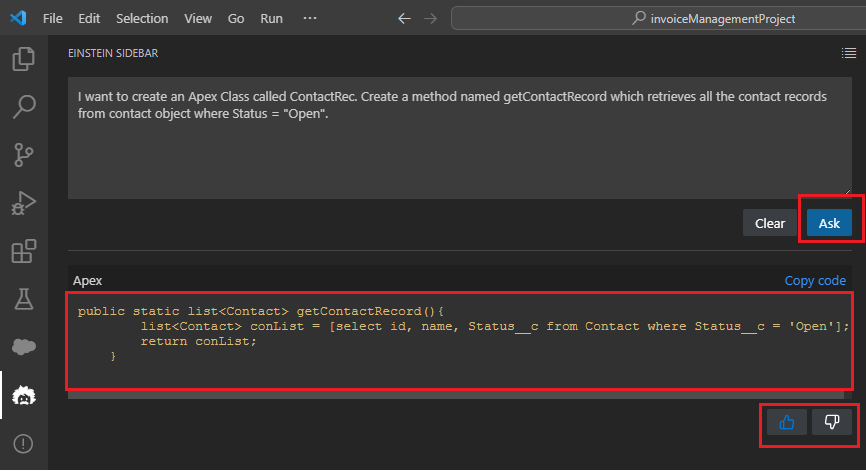The width and height of the screenshot is (866, 472).
Task: Click the Copy code link
Action: click(x=815, y=281)
